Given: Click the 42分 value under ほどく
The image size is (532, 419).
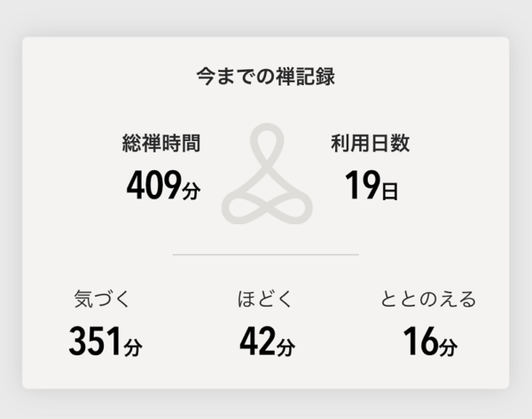Looking at the screenshot, I should coord(268,341).
